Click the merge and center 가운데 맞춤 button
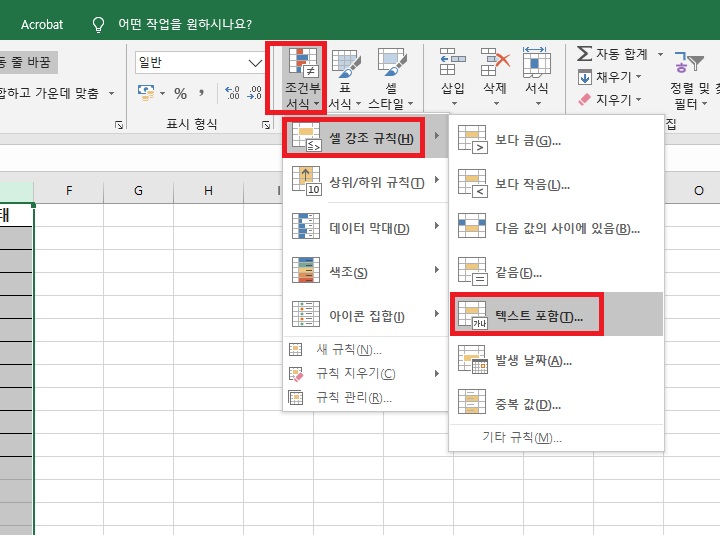 click(x=49, y=93)
